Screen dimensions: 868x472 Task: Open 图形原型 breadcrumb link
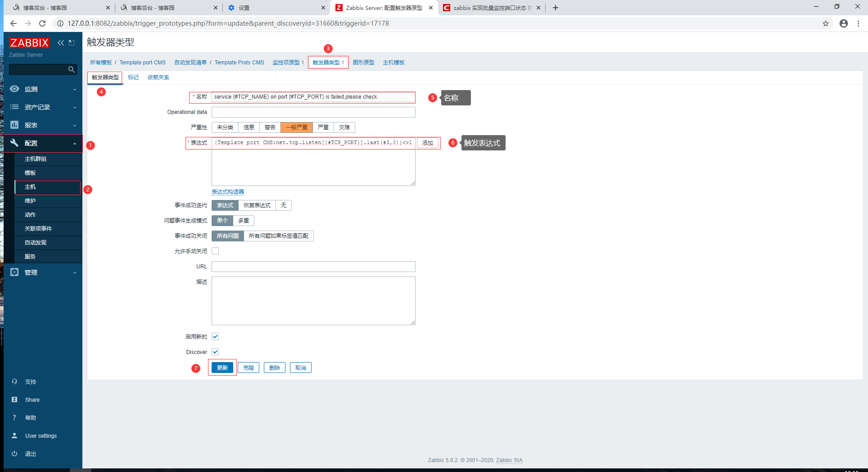(x=363, y=63)
